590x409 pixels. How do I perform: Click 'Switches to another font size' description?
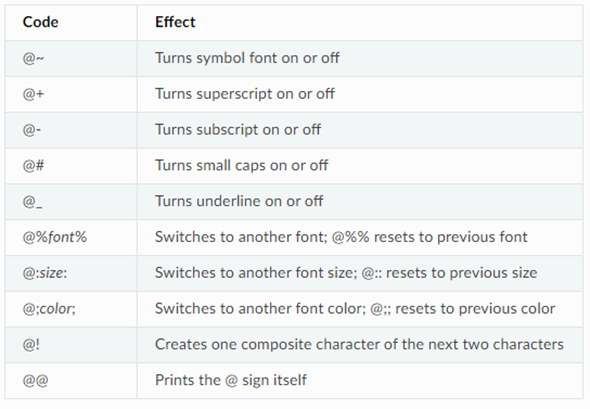point(346,273)
